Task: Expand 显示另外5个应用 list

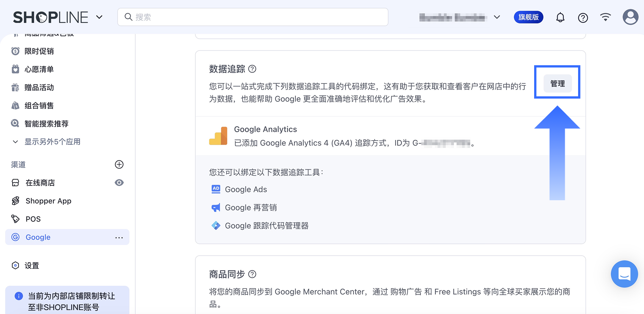Action: point(52,142)
